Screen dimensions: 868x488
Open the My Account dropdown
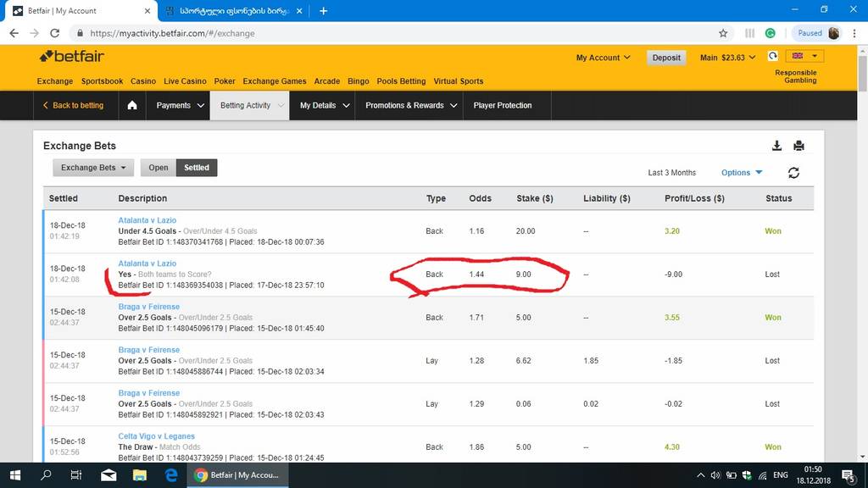point(603,58)
